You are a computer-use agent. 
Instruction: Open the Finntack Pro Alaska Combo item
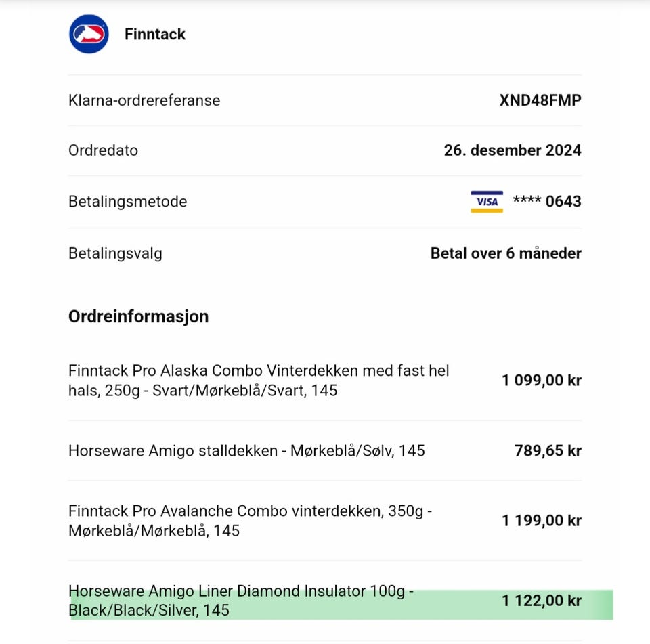click(259, 381)
